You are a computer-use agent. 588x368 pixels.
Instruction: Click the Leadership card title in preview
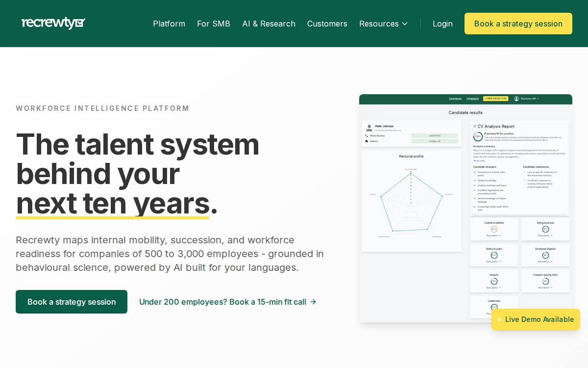(494, 301)
